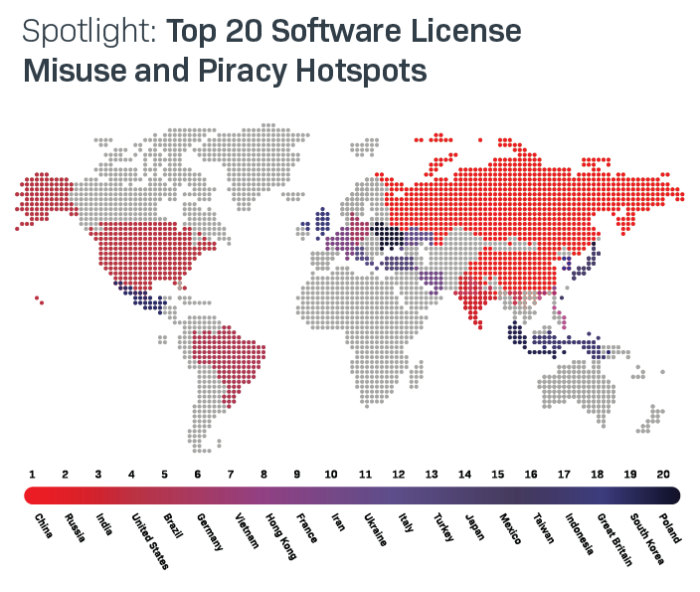Click the 'Italy' legend label
Screen dimensions: 700x592
406,522
